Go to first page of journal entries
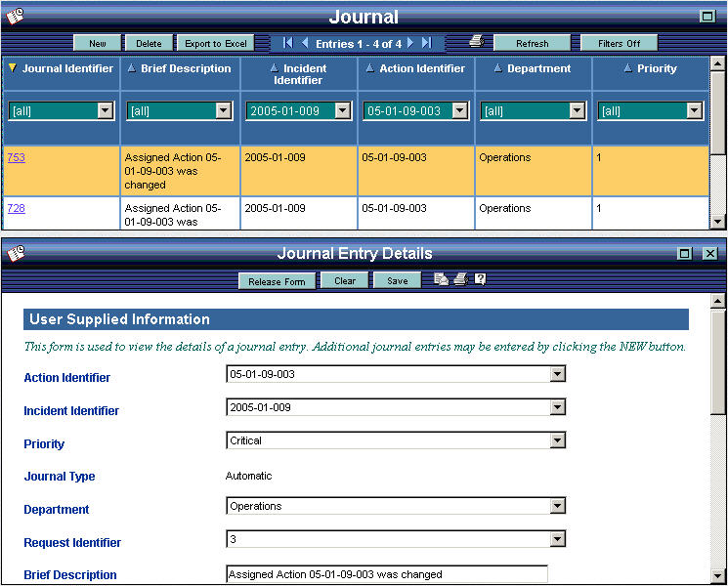Screen dimensions: 728x586 [x=288, y=43]
